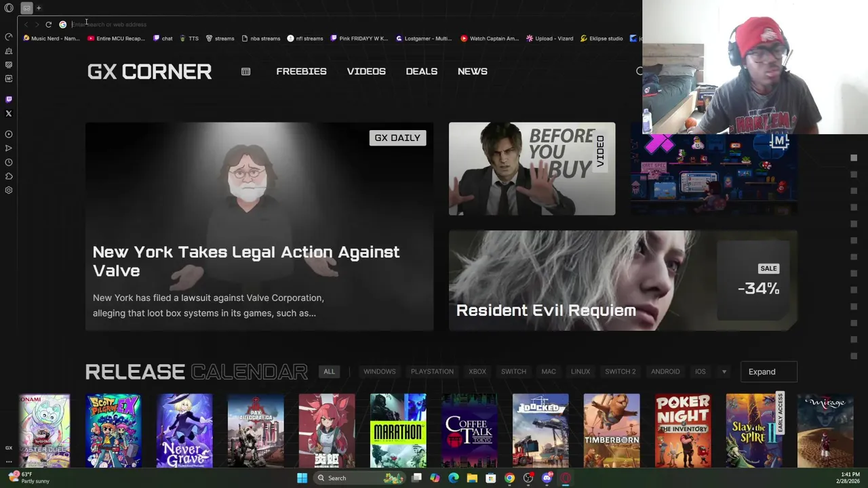Click the GX Corner tab icon

26,8
